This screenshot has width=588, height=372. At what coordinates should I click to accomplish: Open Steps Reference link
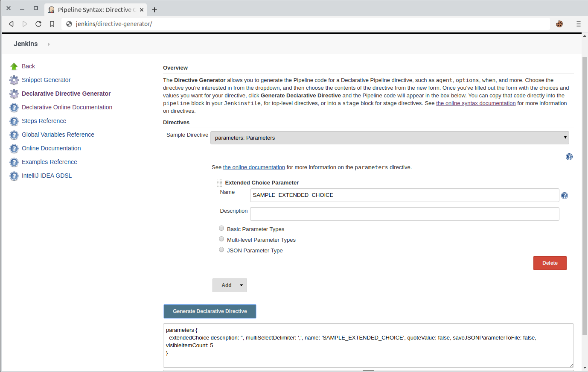click(x=44, y=121)
